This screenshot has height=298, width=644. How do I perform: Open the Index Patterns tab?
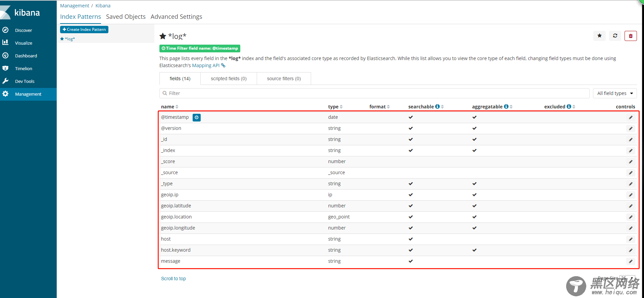81,16
